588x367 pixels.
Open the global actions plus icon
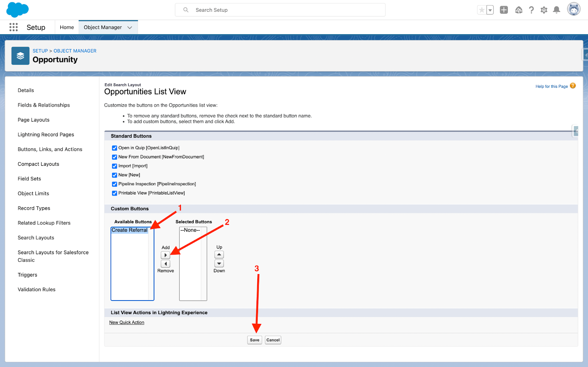pyautogui.click(x=504, y=10)
